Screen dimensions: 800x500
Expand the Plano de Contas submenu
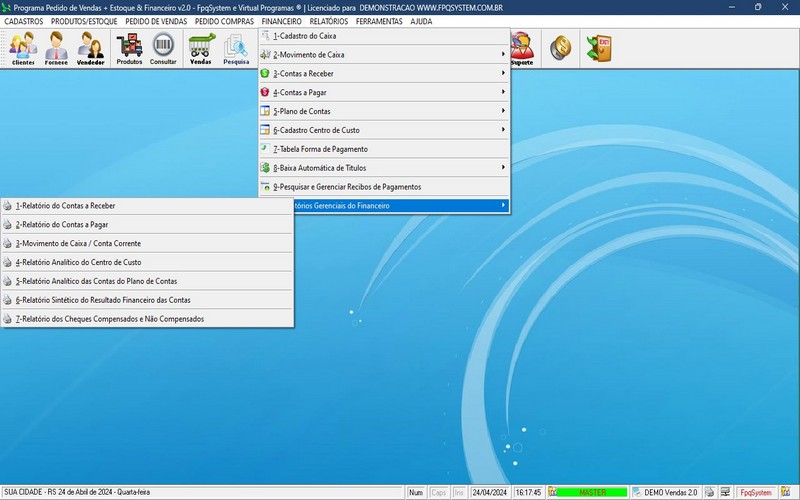click(x=385, y=111)
